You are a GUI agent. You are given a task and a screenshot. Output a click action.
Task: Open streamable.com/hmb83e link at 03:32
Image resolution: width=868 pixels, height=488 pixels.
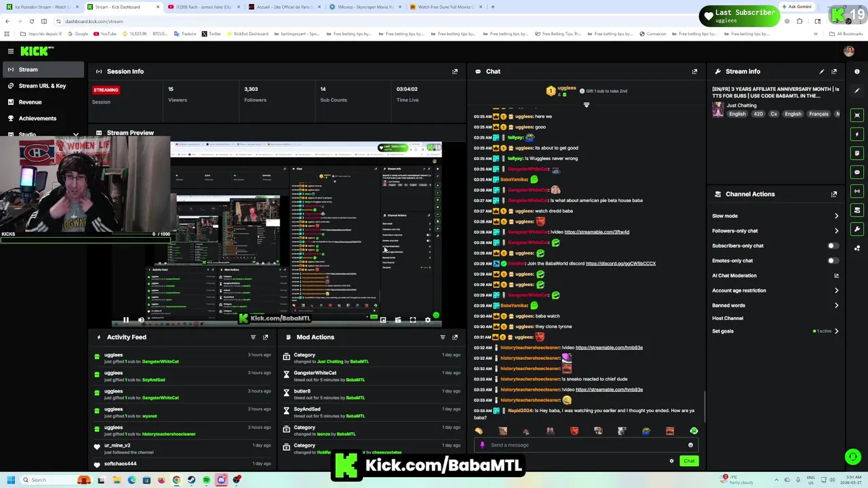(609, 348)
